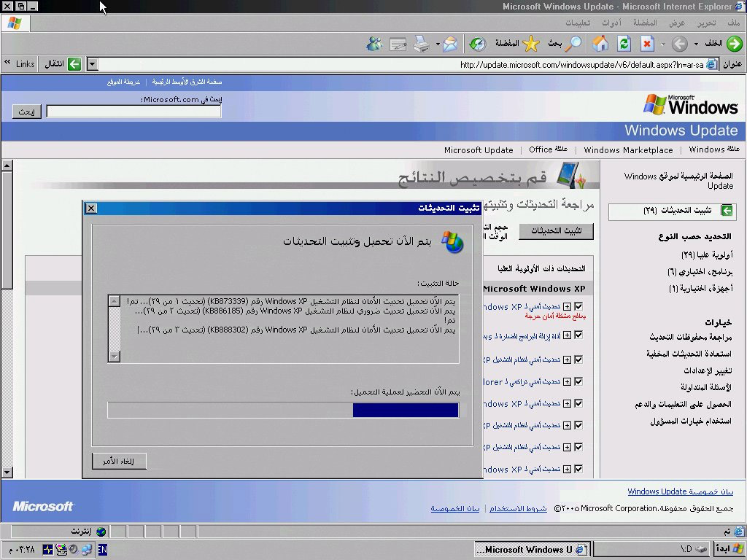Select أولوية عليا (٢٩) sidebar filter

click(707, 255)
